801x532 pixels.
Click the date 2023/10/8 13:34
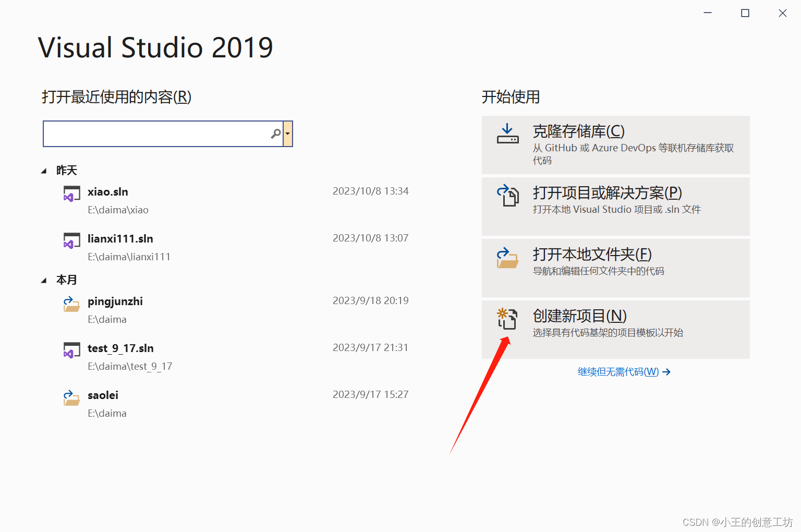click(x=371, y=191)
